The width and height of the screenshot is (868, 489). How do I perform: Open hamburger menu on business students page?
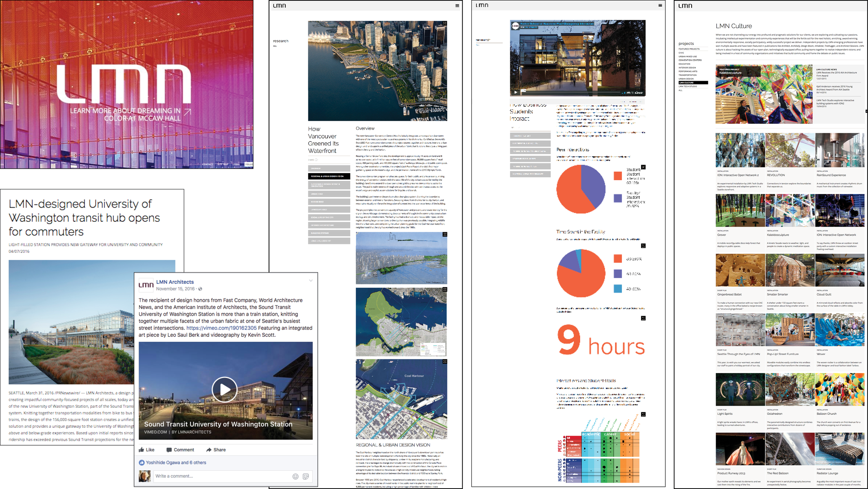[x=660, y=5]
